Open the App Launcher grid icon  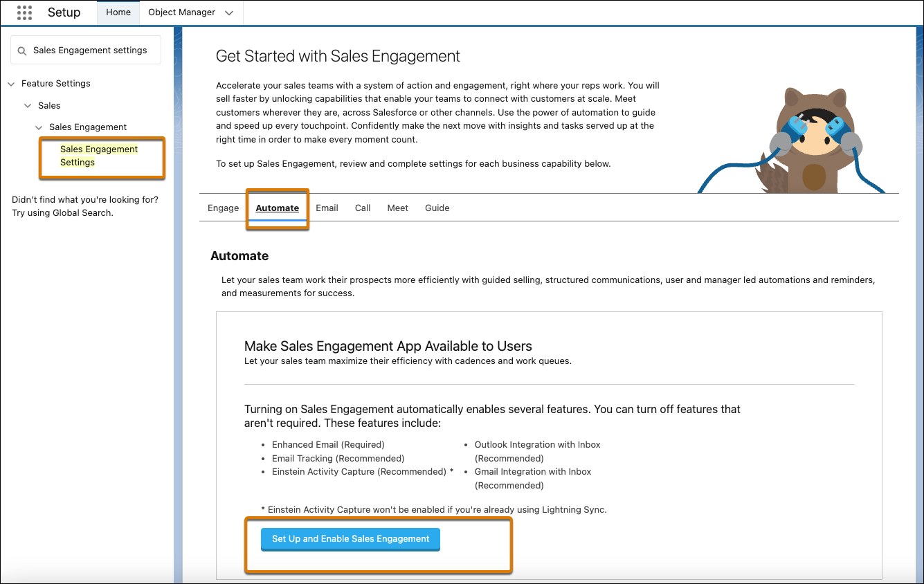24,12
